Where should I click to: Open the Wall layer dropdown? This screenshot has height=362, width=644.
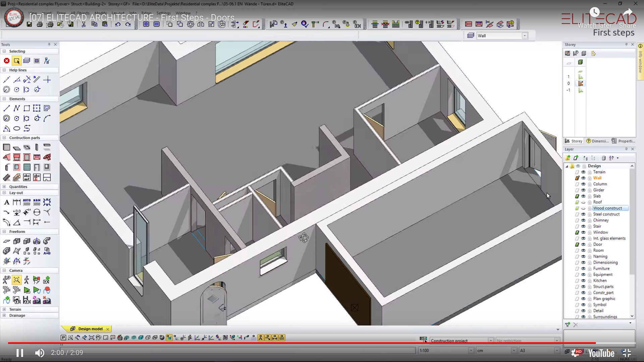click(525, 36)
